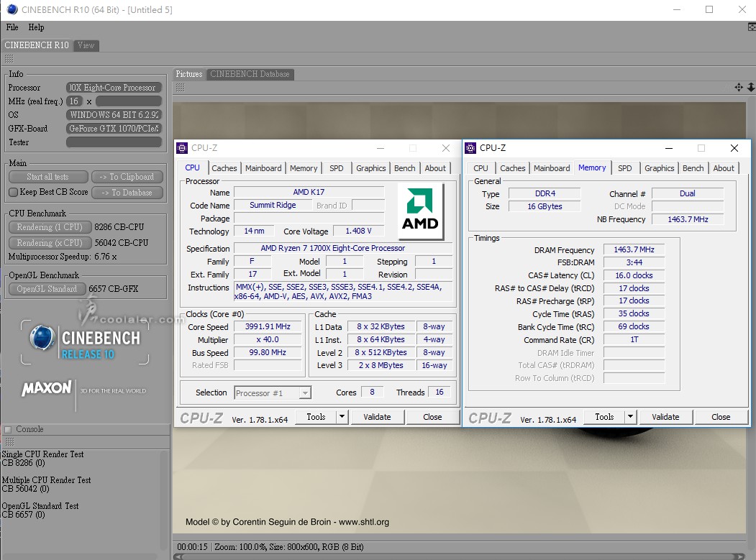Click the grip icon under the Pictures tab

pyautogui.click(x=181, y=87)
